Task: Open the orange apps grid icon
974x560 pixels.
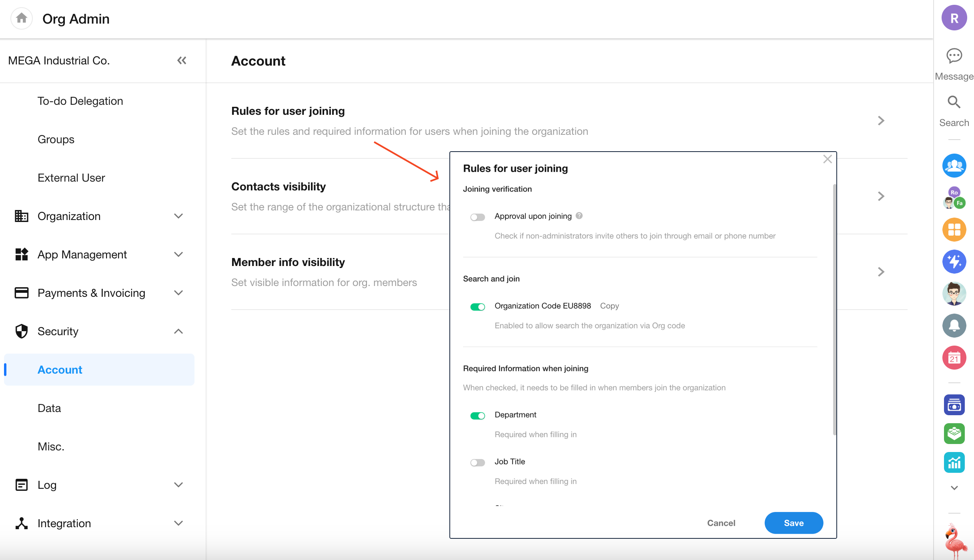Action: point(954,230)
